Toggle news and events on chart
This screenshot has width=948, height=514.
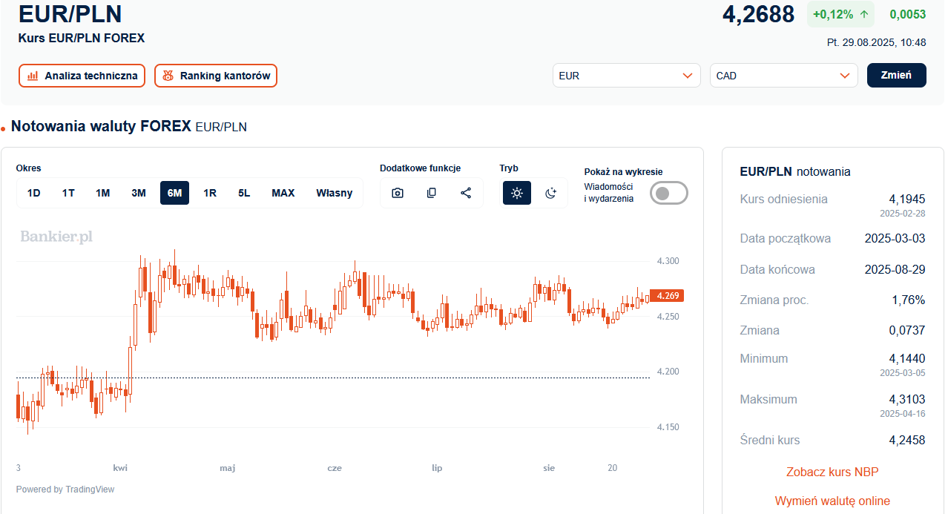pyautogui.click(x=668, y=193)
